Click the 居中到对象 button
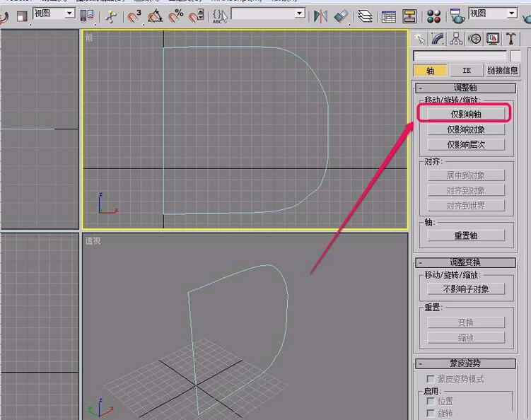531x420 pixels. pyautogui.click(x=466, y=175)
